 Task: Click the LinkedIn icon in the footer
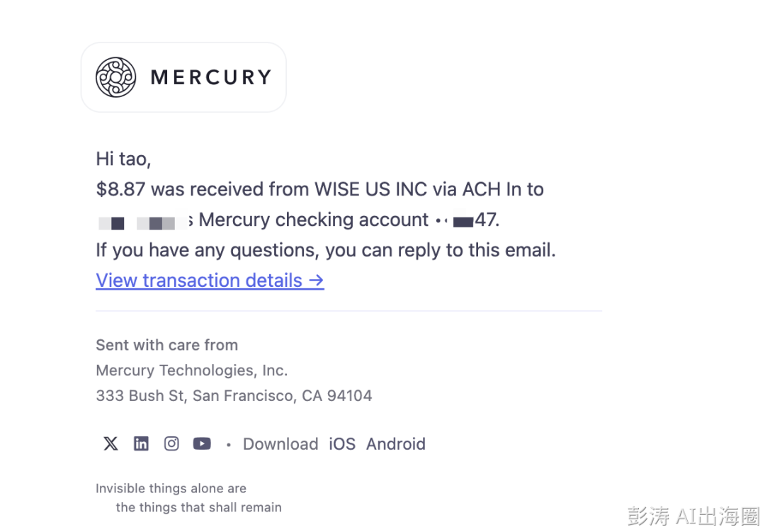tap(141, 443)
